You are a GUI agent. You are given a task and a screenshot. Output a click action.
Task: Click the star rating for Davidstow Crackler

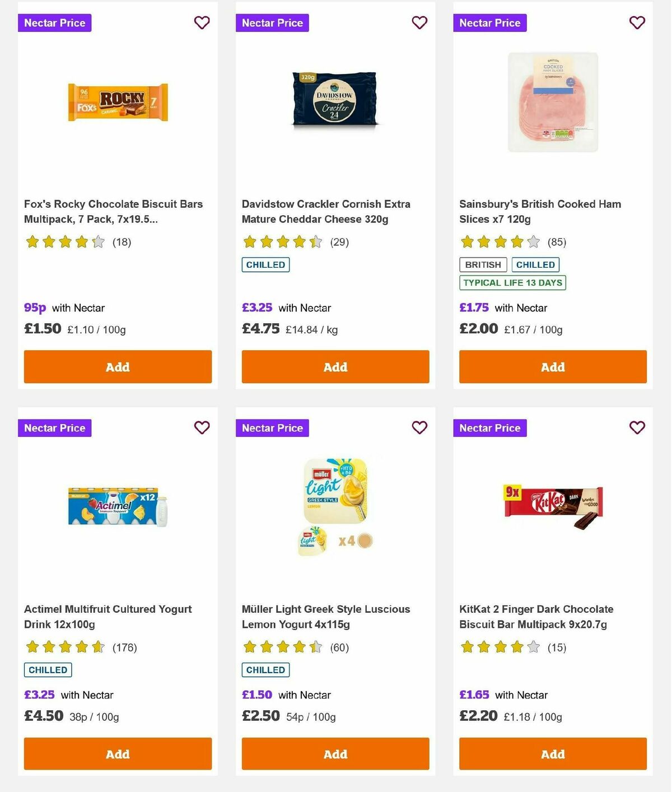click(282, 242)
